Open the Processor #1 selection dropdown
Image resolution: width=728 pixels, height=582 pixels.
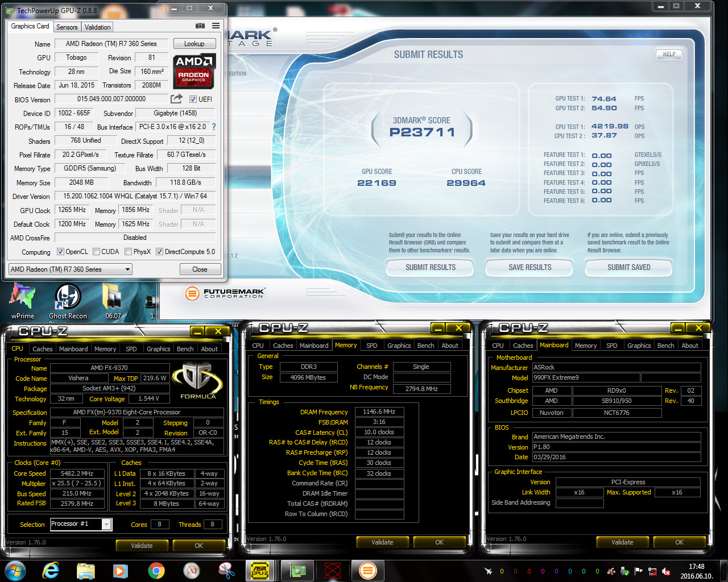(x=81, y=524)
